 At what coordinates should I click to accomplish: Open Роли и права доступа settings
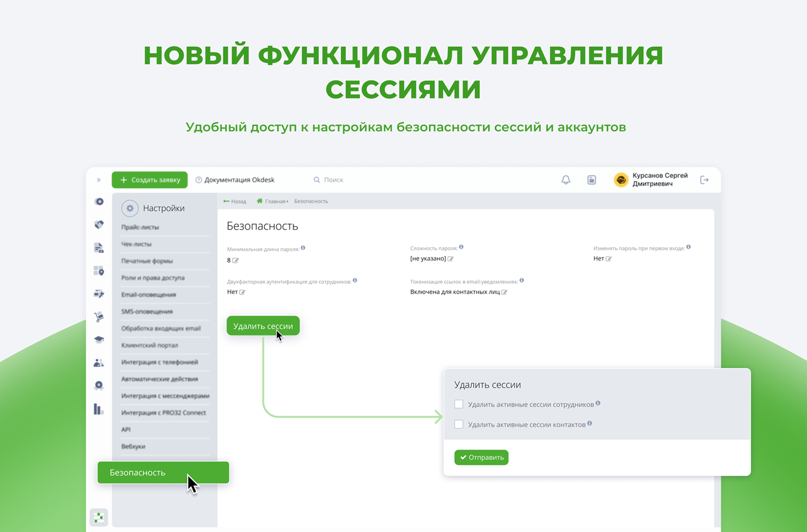tap(153, 278)
